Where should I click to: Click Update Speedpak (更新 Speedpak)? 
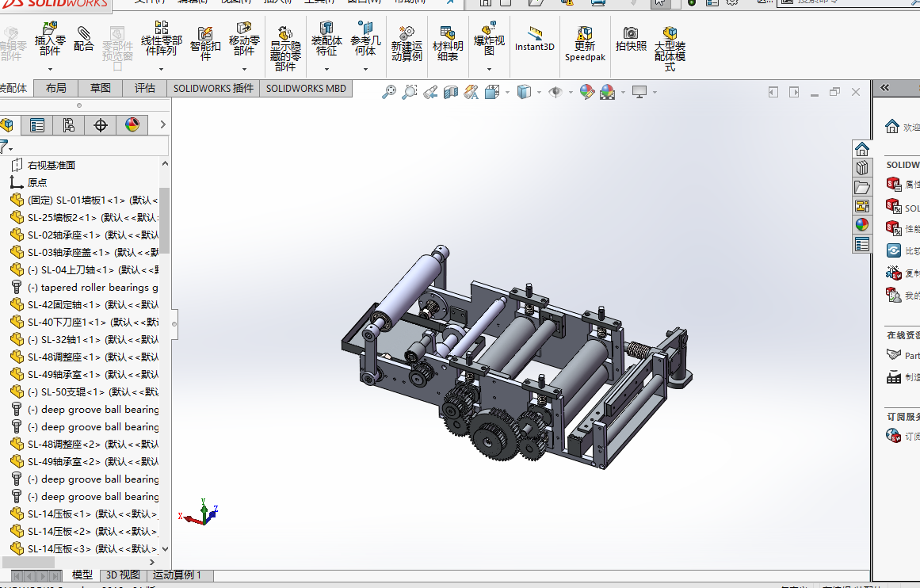coord(585,44)
